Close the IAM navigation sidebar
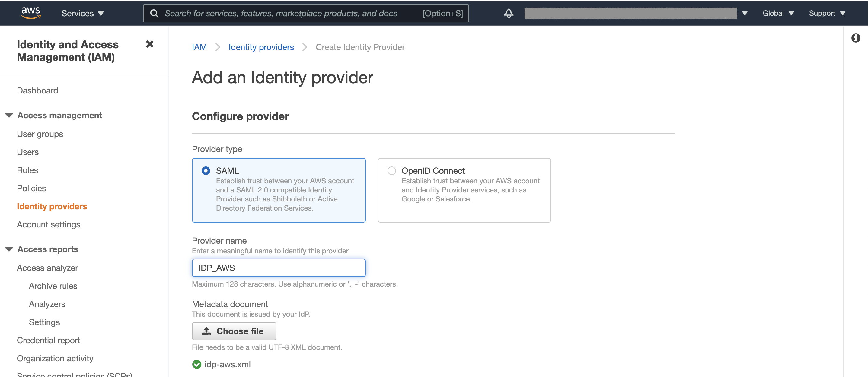Viewport: 868px width, 377px height. coord(150,44)
